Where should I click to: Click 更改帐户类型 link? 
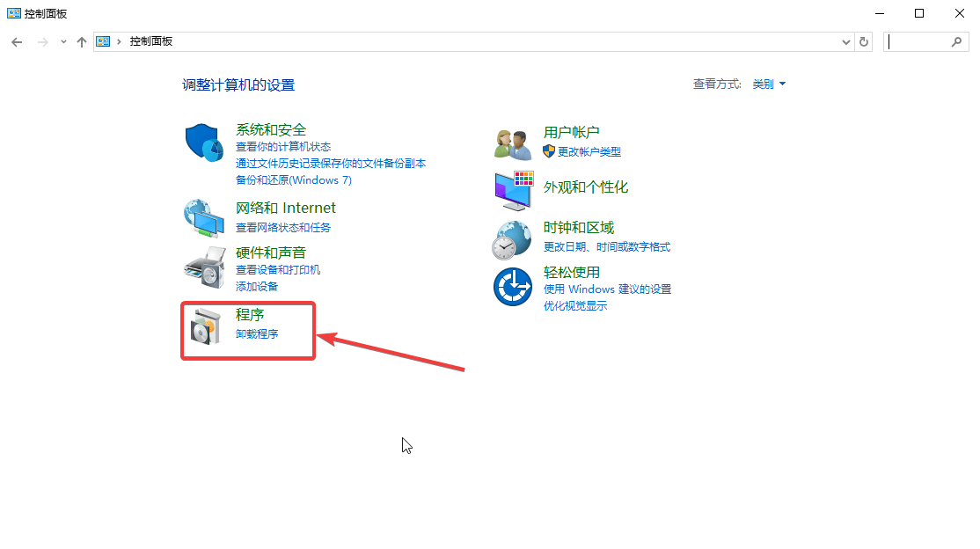click(589, 151)
